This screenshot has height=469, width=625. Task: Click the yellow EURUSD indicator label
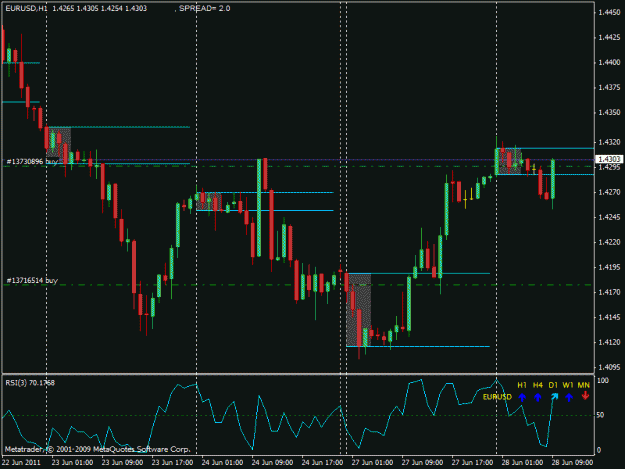point(497,397)
